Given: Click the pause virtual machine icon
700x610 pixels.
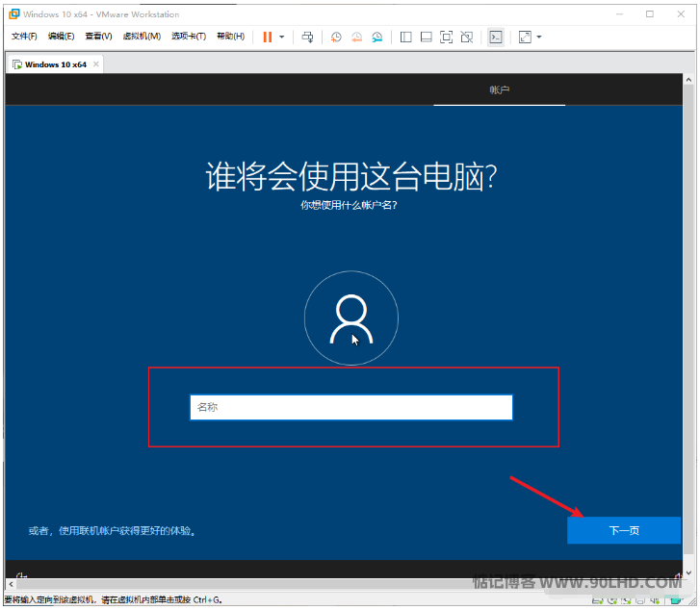Looking at the screenshot, I should click(268, 37).
